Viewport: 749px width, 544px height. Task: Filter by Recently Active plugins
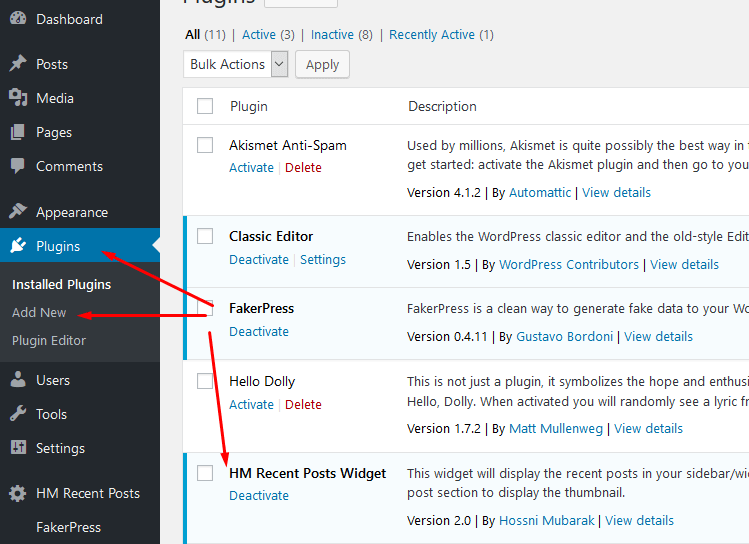(x=432, y=35)
